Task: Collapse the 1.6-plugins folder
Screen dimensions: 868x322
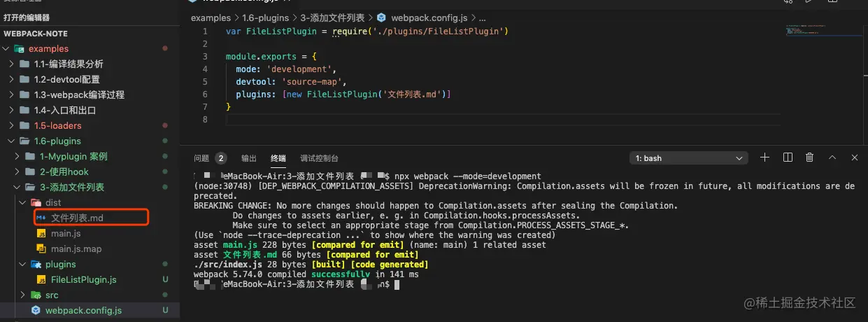Action: [13, 141]
